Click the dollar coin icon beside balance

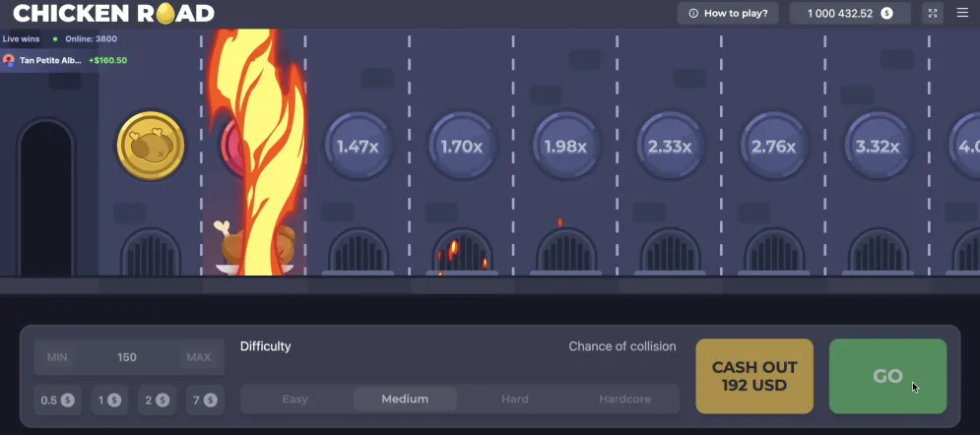886,13
